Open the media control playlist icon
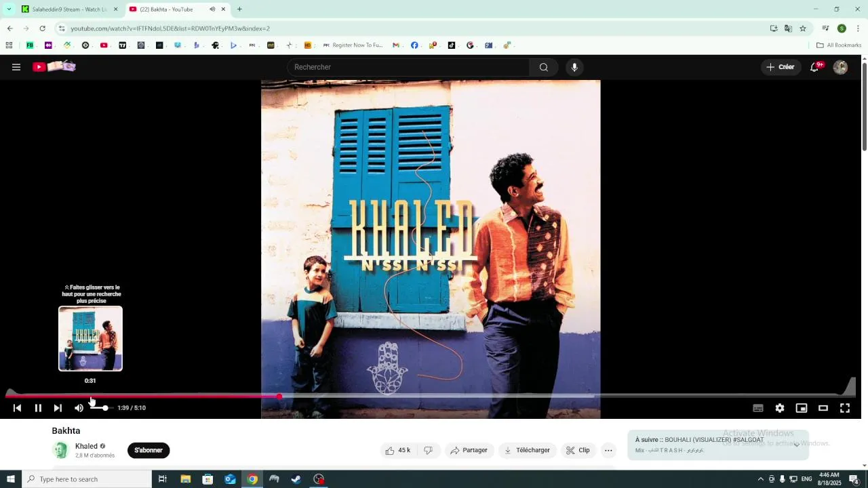This screenshot has width=868, height=488. 825,28
